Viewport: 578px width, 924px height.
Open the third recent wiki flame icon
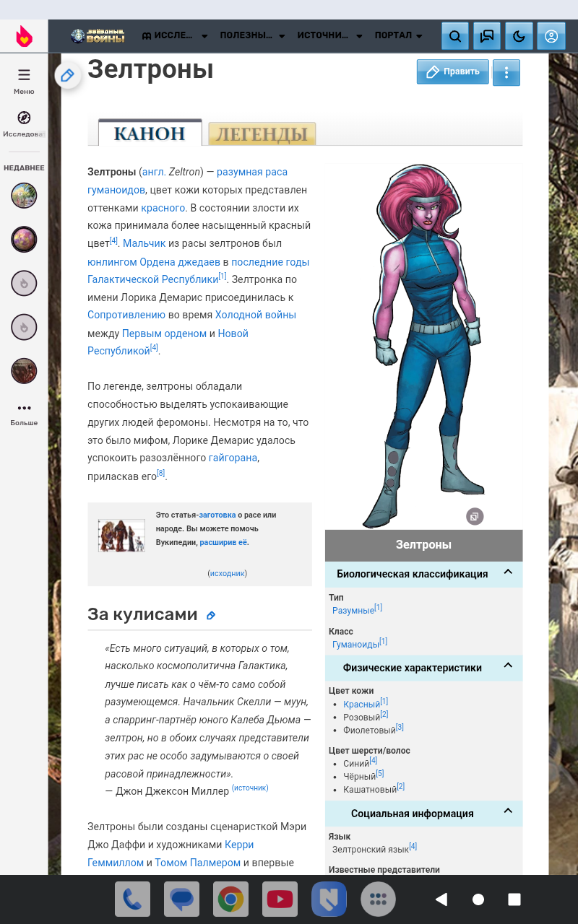coord(24,284)
